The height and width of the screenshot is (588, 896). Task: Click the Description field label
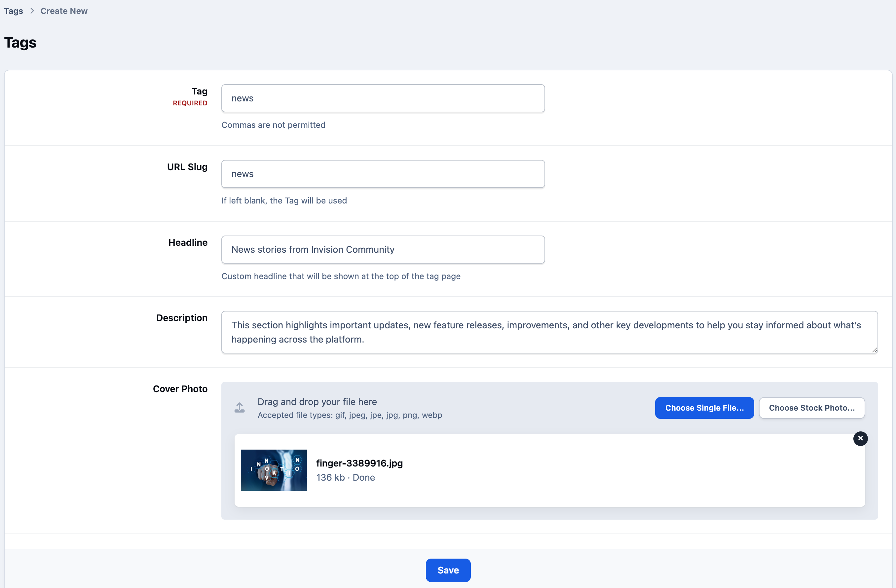181,318
